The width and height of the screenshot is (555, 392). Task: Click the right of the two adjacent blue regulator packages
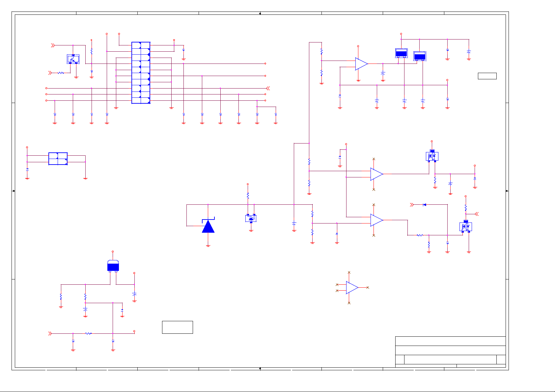(420, 56)
